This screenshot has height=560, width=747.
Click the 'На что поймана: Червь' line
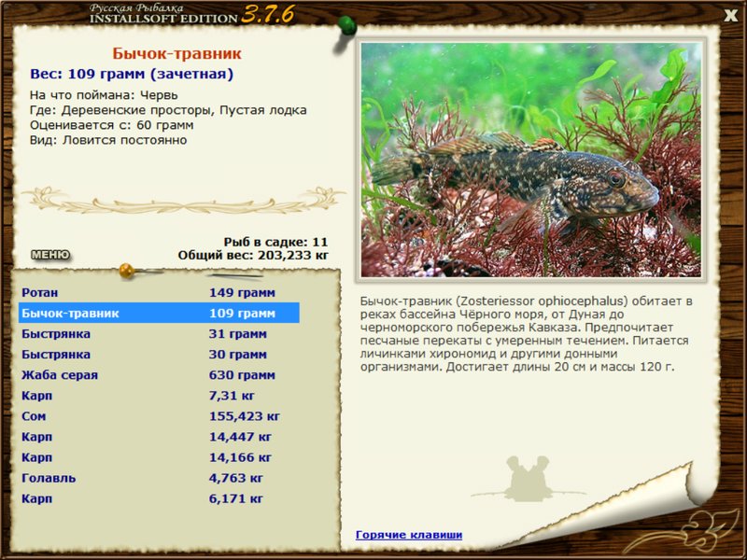click(x=104, y=95)
